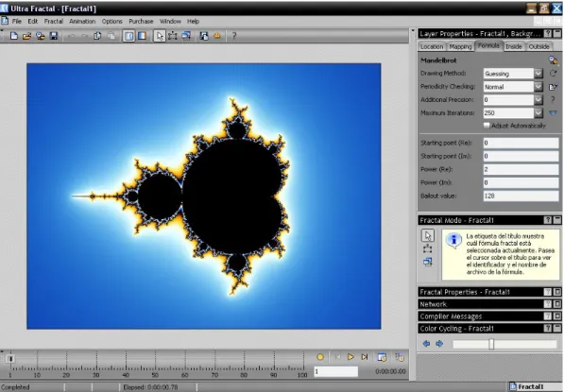Switch to the Location tab
This screenshot has height=392, width=564.
click(432, 46)
